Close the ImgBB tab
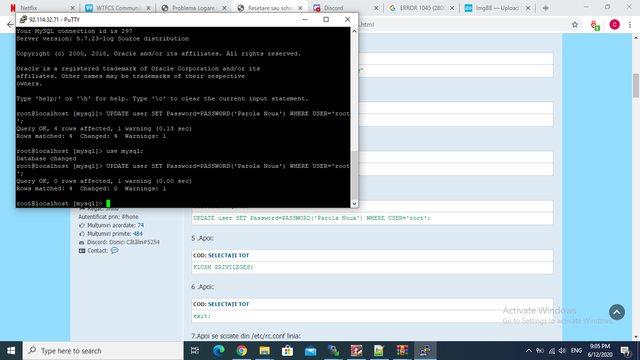 click(x=528, y=8)
